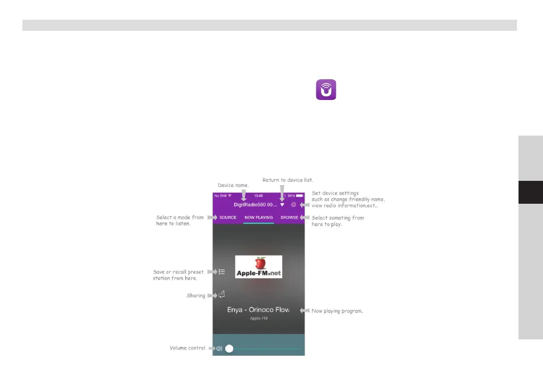Image resolution: width=543 pixels, height=392 pixels.
Task: Click the 'No SIM' status text
Action: coord(220,196)
